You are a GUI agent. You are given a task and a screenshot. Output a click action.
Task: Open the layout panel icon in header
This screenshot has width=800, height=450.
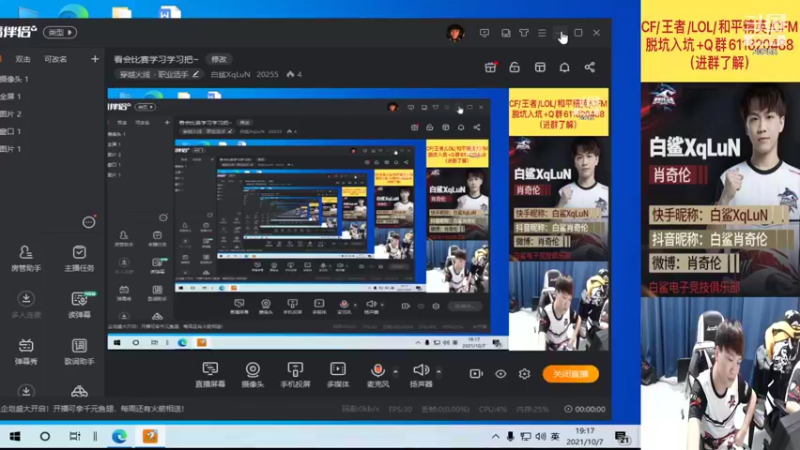pyautogui.click(x=540, y=67)
